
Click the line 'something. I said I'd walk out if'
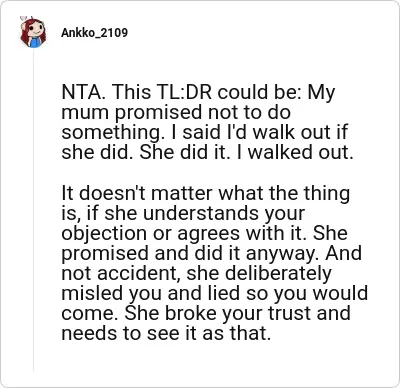[x=204, y=132]
